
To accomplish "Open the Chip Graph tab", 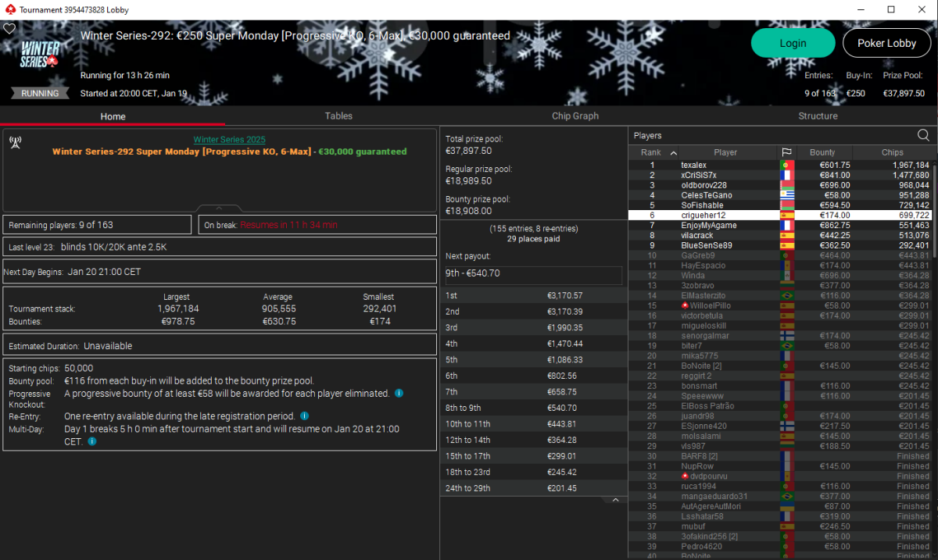I will [575, 116].
